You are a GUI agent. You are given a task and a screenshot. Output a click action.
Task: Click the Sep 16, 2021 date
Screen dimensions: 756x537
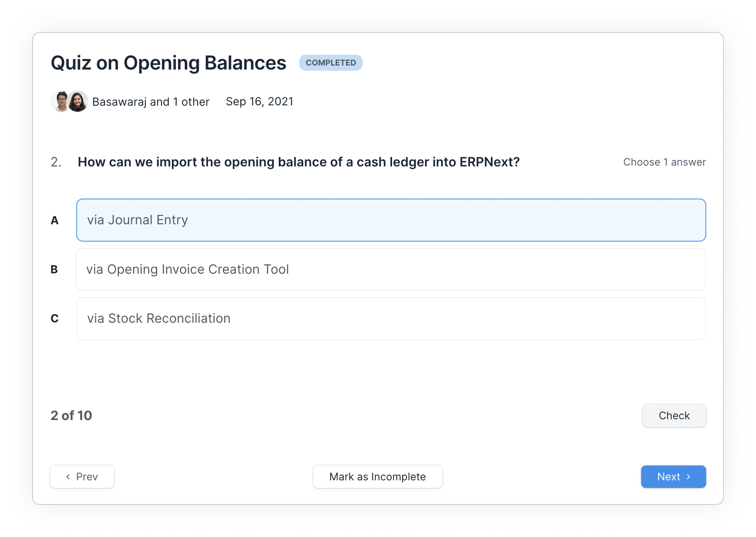(259, 101)
